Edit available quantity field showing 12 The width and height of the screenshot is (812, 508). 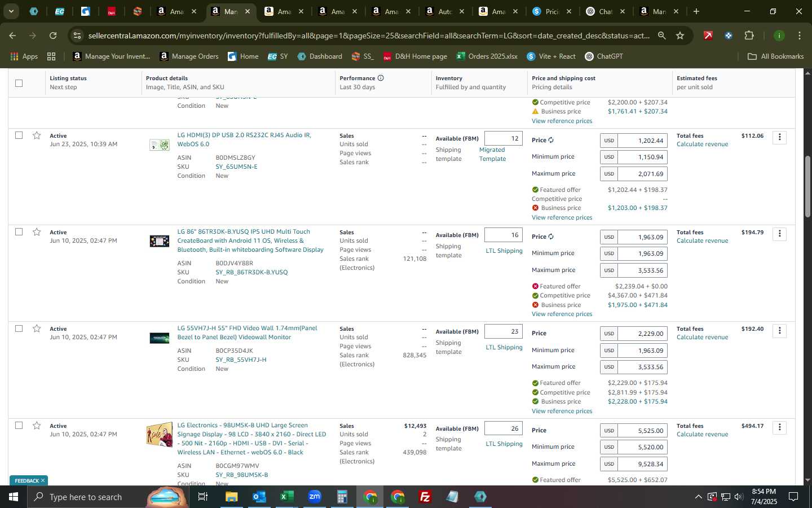tap(503, 138)
